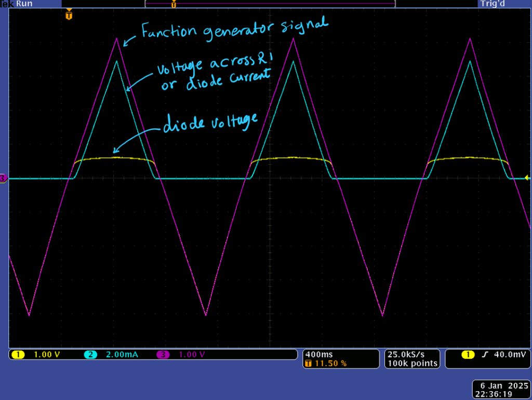Click the yellow trigger level arrow at right edge
Image resolution: width=532 pixels, height=400 pixels.
[x=527, y=178]
